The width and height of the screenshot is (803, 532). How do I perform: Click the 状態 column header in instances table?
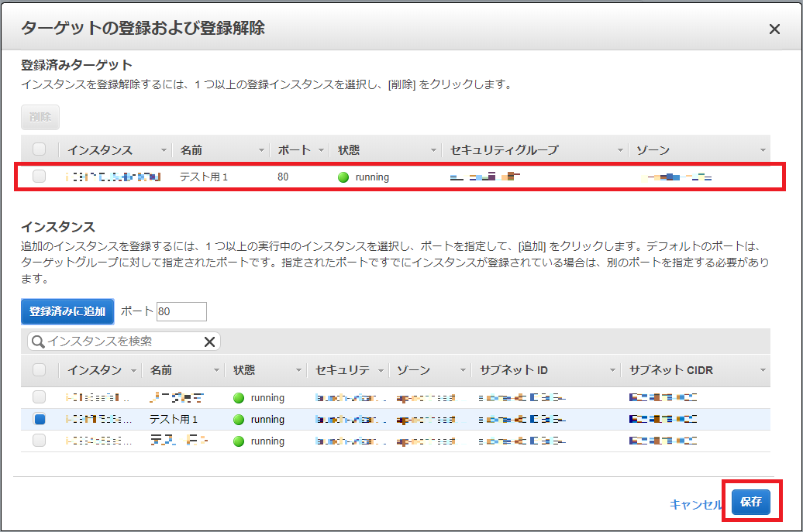pyautogui.click(x=245, y=370)
